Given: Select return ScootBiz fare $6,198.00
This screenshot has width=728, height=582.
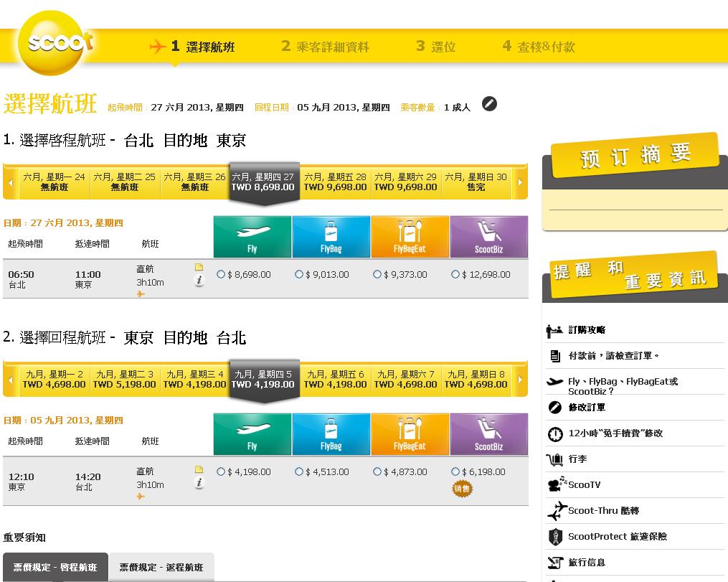Looking at the screenshot, I should (x=455, y=472).
